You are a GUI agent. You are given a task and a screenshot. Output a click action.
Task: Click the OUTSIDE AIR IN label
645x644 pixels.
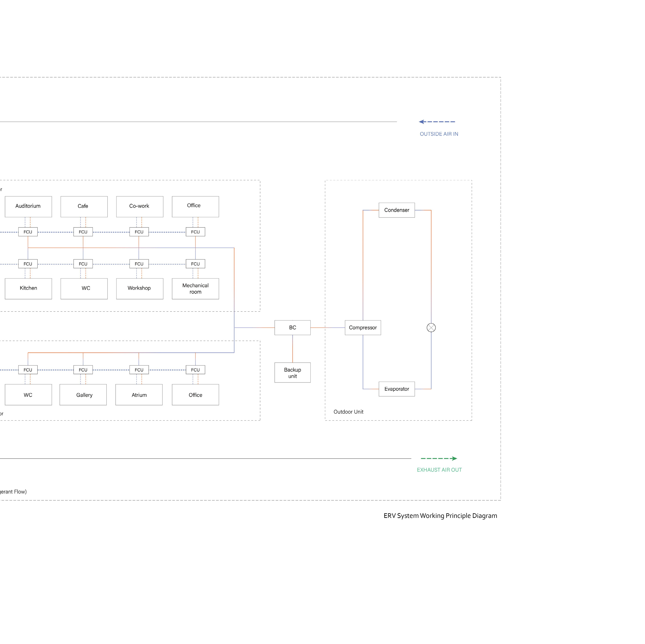coord(439,134)
